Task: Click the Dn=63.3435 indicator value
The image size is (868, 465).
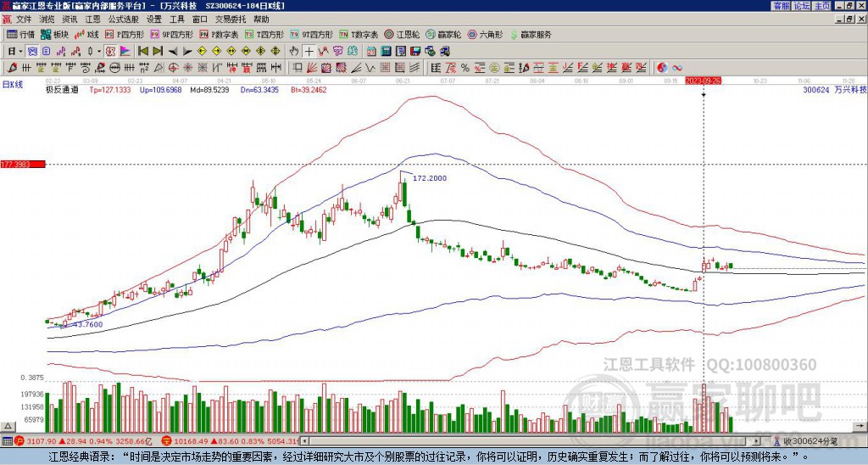Action: point(258,89)
